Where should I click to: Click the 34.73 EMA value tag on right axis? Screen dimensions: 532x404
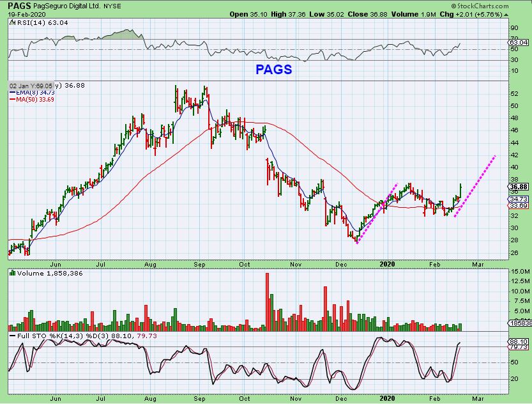(x=519, y=199)
